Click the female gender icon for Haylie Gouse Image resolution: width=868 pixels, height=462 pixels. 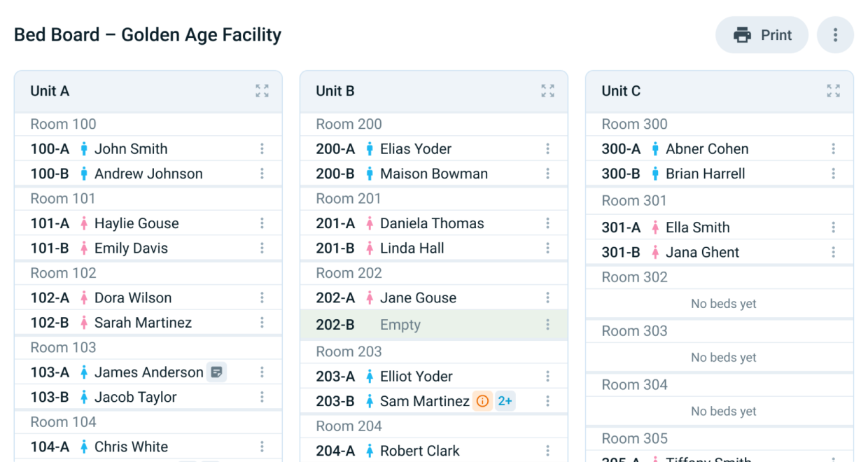click(x=85, y=223)
